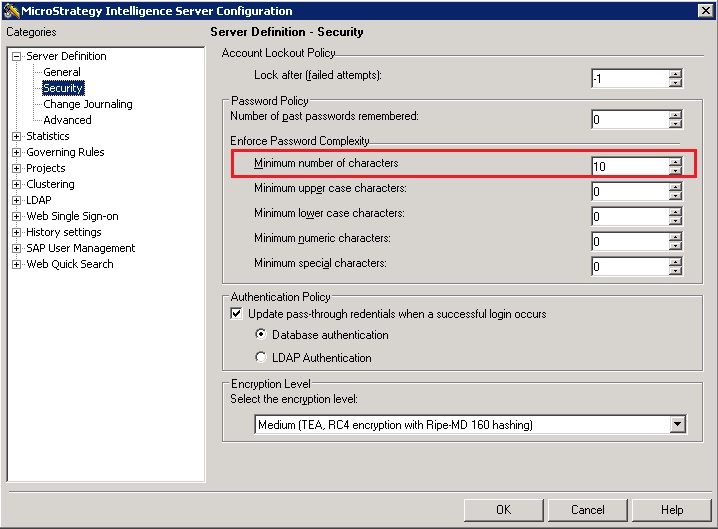Decrease minimum number of characters

[675, 171]
